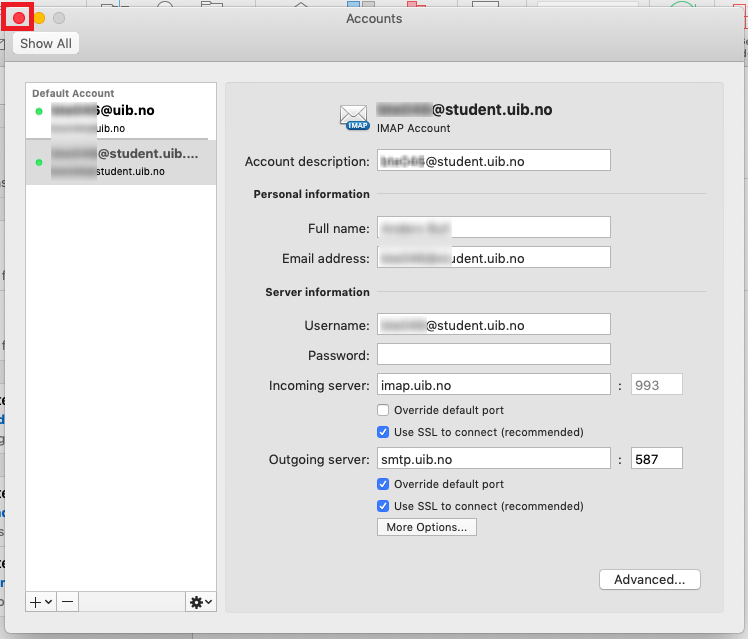
Task: Focus the Username field
Action: click(493, 325)
